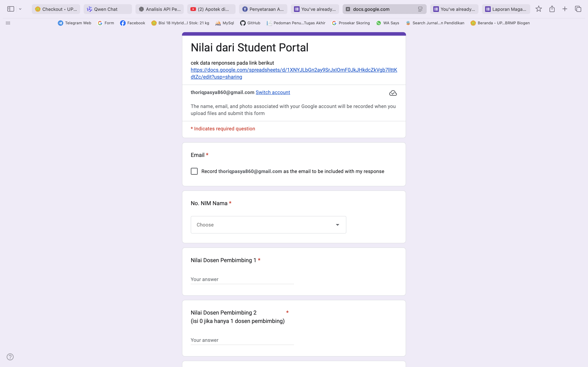Click the bookmark star icon
The width and height of the screenshot is (588, 367).
538,9
